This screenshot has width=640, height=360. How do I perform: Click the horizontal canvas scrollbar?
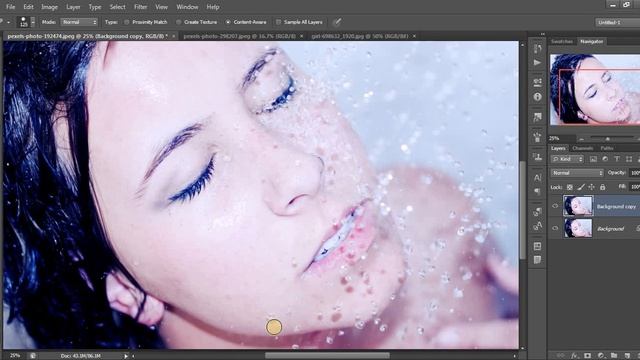(327, 356)
